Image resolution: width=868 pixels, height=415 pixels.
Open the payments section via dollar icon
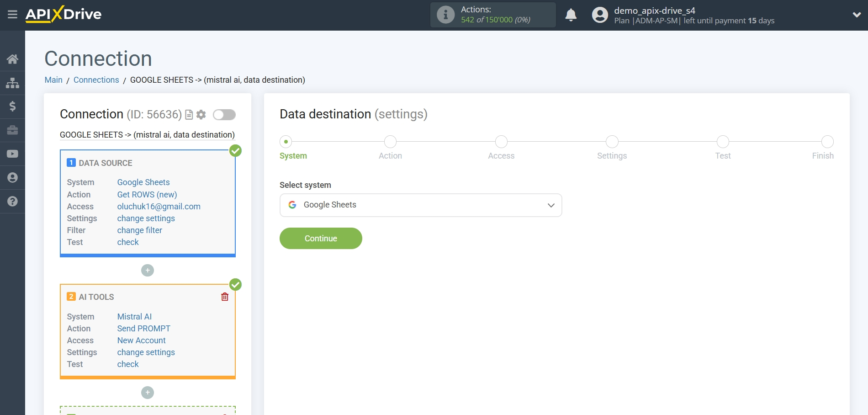pos(12,106)
